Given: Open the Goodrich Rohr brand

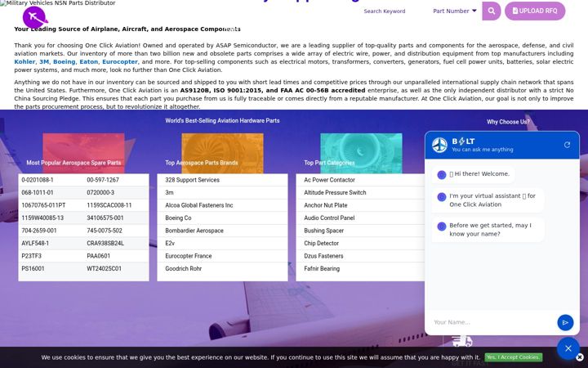Looking at the screenshot, I should (x=184, y=269).
